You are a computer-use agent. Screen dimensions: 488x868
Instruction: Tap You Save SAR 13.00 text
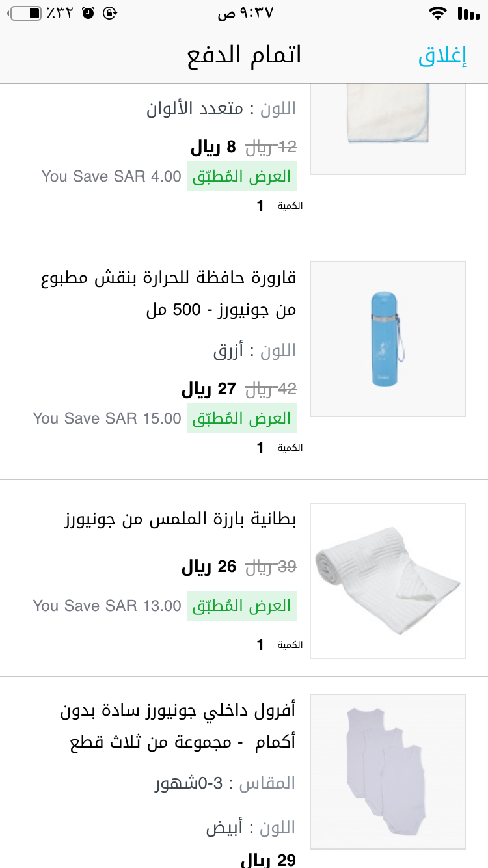(x=107, y=606)
